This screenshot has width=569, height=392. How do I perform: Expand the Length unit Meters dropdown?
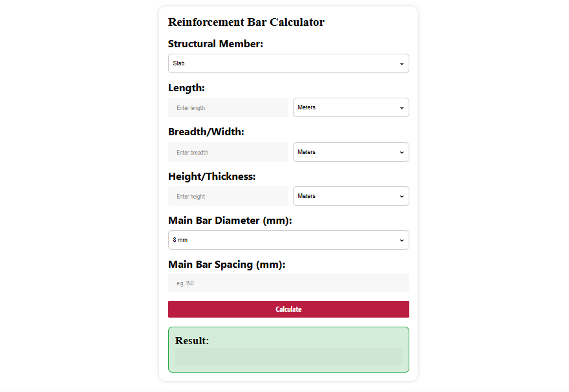click(350, 107)
